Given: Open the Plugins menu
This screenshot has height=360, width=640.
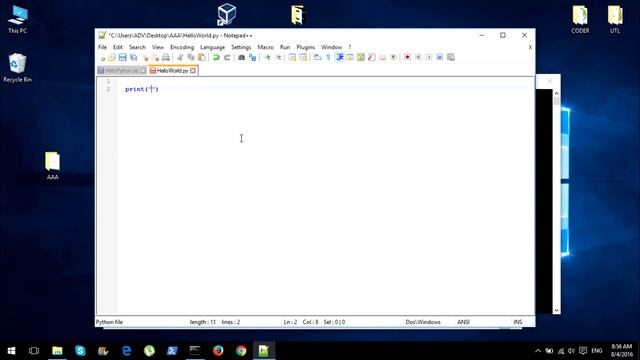Looking at the screenshot, I should pos(305,47).
